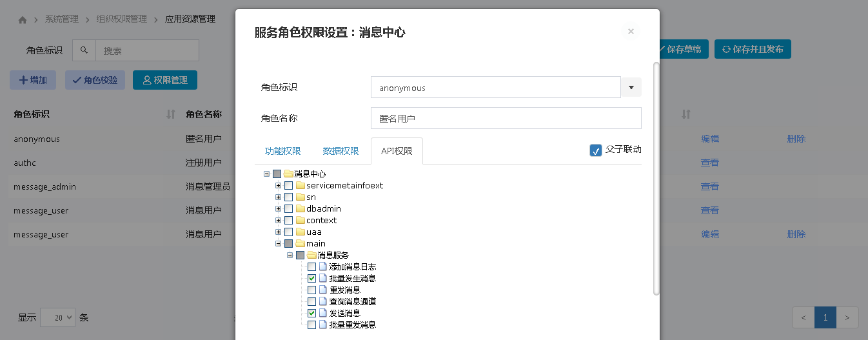Switch to the 数据权限 tab
Image resolution: width=868 pixels, height=340 pixels.
coord(340,151)
